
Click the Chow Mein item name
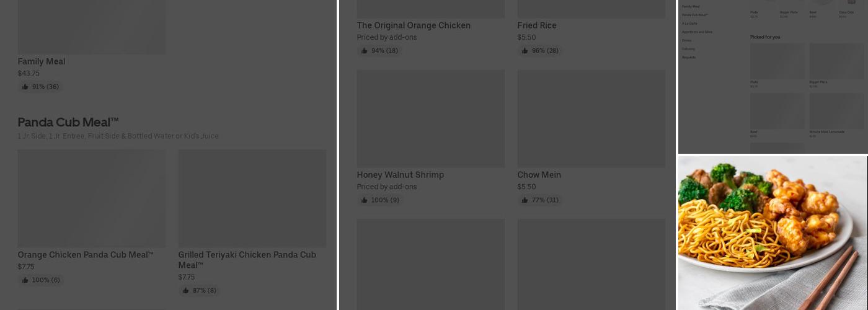[539, 175]
